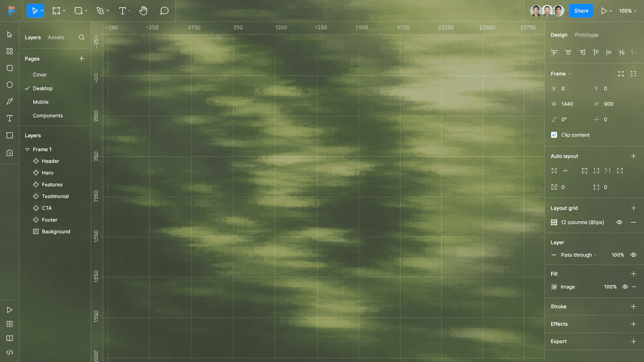644x362 pixels.
Task: Click the align horizontal centers icon
Action: 568,52
